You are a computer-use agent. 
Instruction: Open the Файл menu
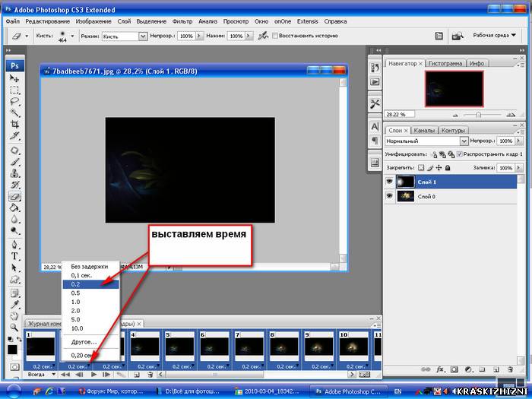coord(13,21)
